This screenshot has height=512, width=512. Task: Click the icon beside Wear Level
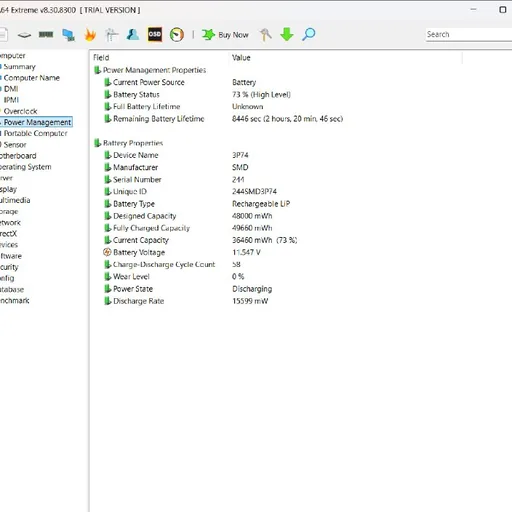coord(107,277)
